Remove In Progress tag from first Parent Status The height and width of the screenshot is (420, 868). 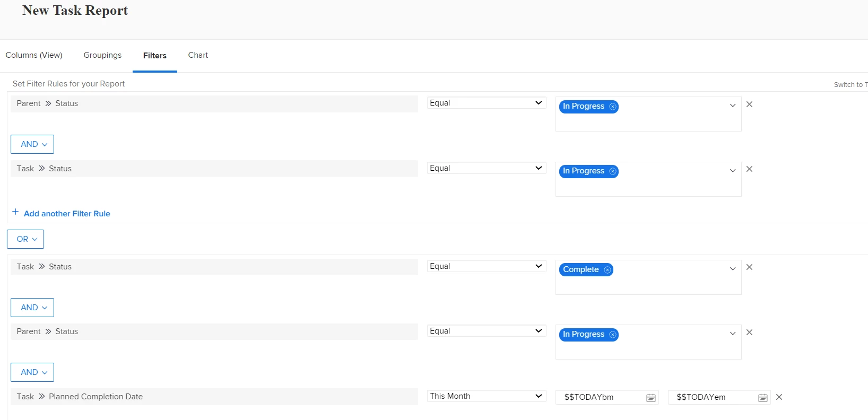click(613, 107)
